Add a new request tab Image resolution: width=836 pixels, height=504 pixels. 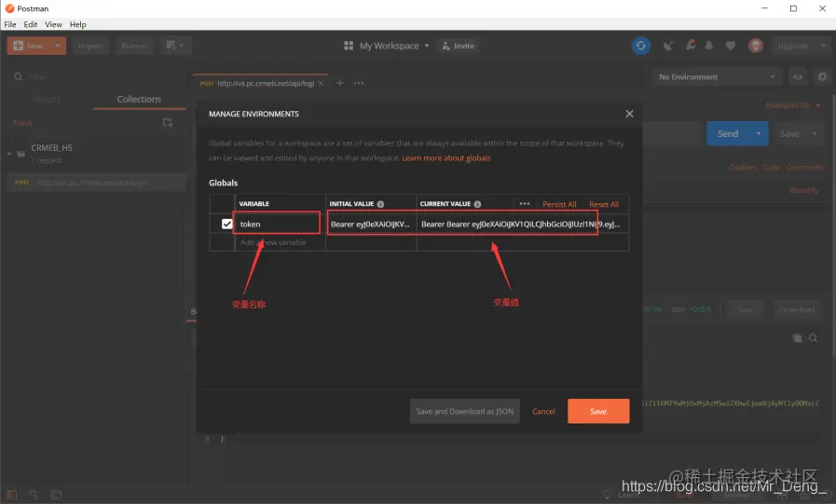click(339, 83)
